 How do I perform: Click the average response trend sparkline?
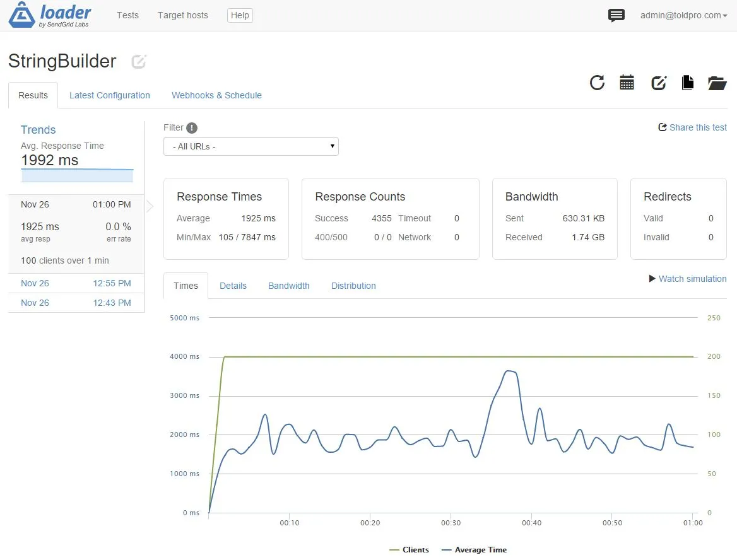pos(77,175)
